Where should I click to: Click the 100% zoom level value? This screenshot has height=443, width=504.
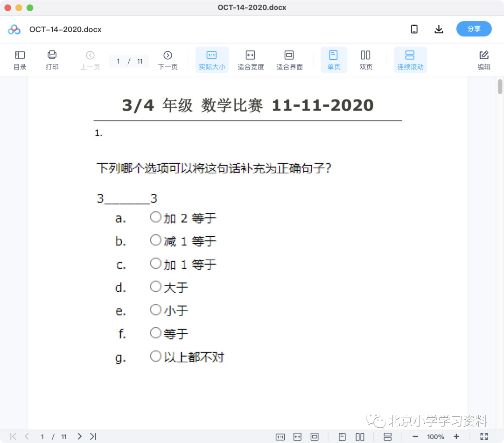[435, 437]
